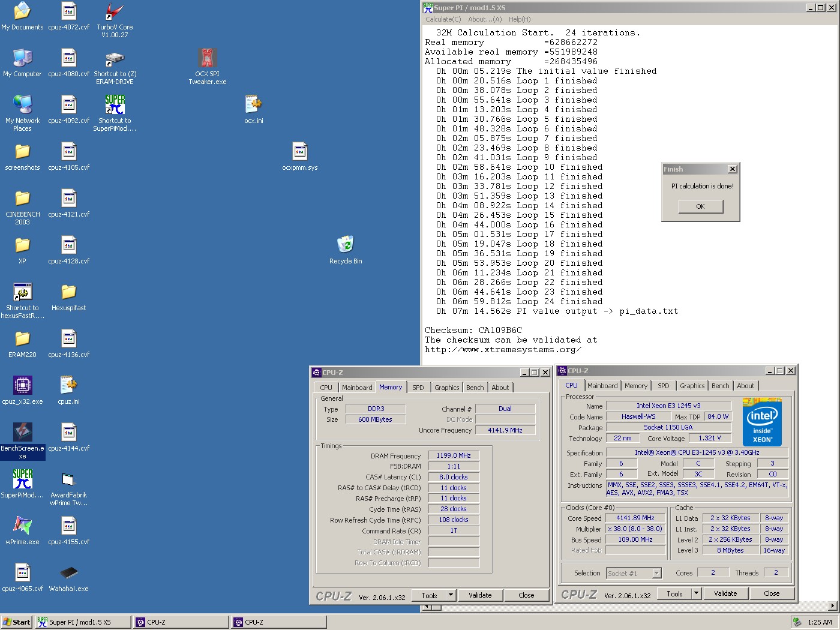Launch SuperPiMod icon in bottom-left column
Screen dimensions: 840x630
(22, 484)
